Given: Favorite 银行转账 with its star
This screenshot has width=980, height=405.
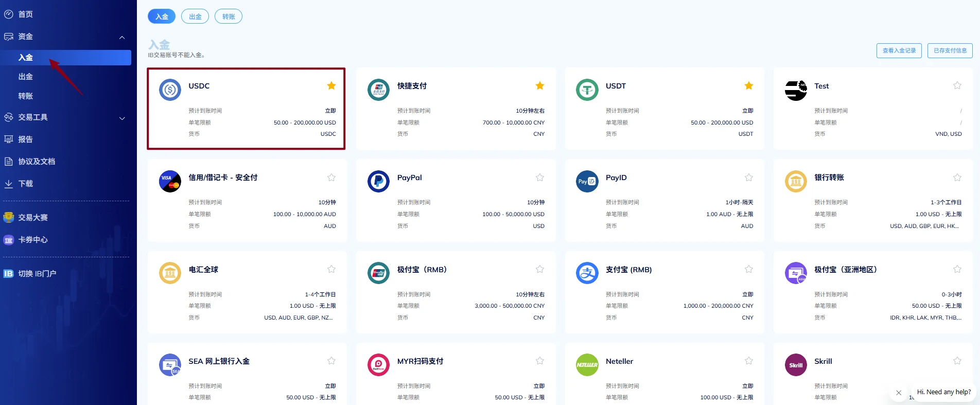Looking at the screenshot, I should pos(957,178).
